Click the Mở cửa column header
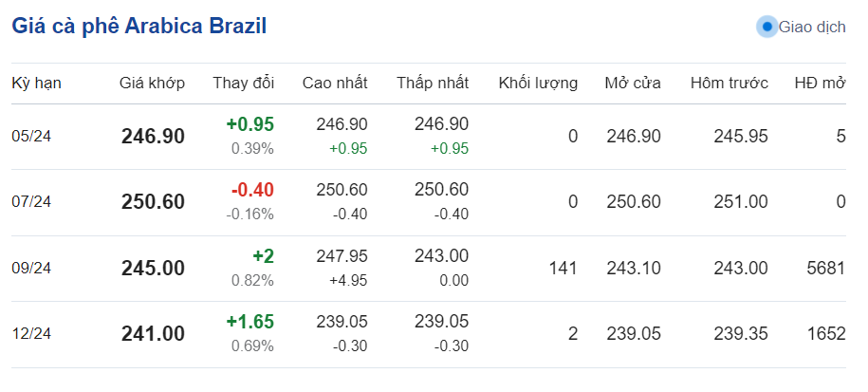The height and width of the screenshot is (392, 868). [633, 84]
